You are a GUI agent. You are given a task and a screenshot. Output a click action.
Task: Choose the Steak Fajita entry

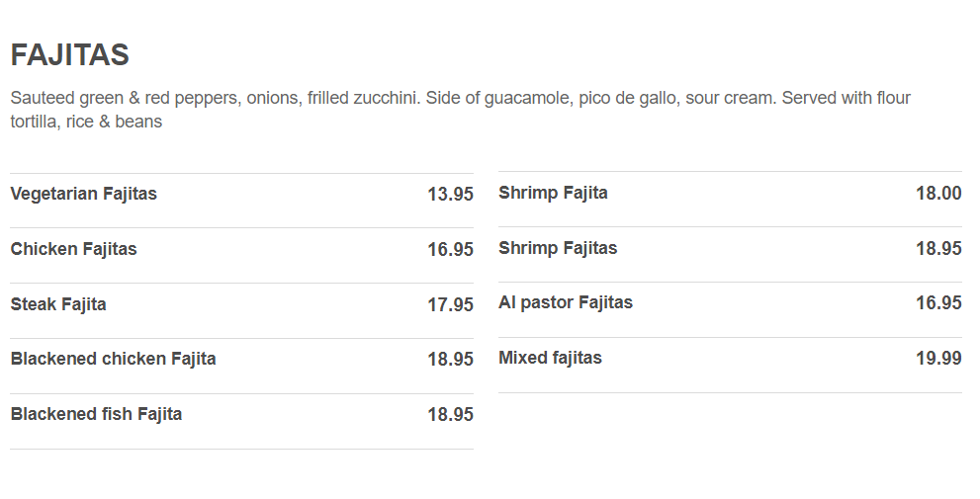58,304
